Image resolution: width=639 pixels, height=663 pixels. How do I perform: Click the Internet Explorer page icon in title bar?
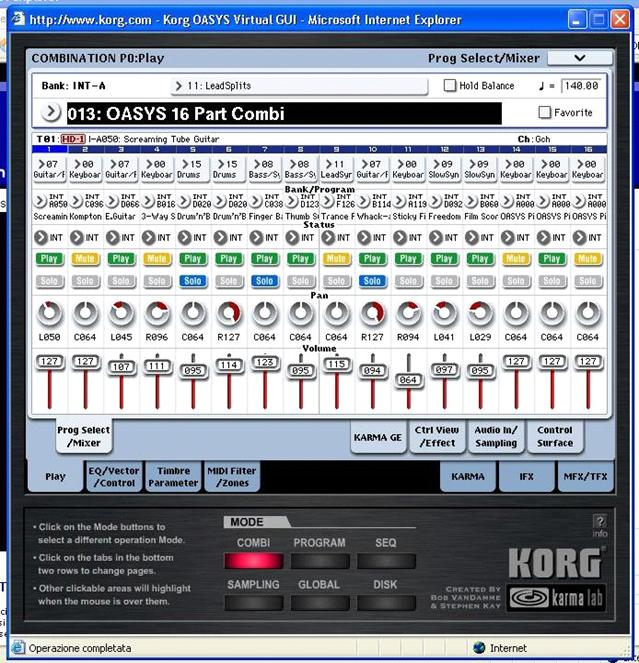(x=18, y=19)
